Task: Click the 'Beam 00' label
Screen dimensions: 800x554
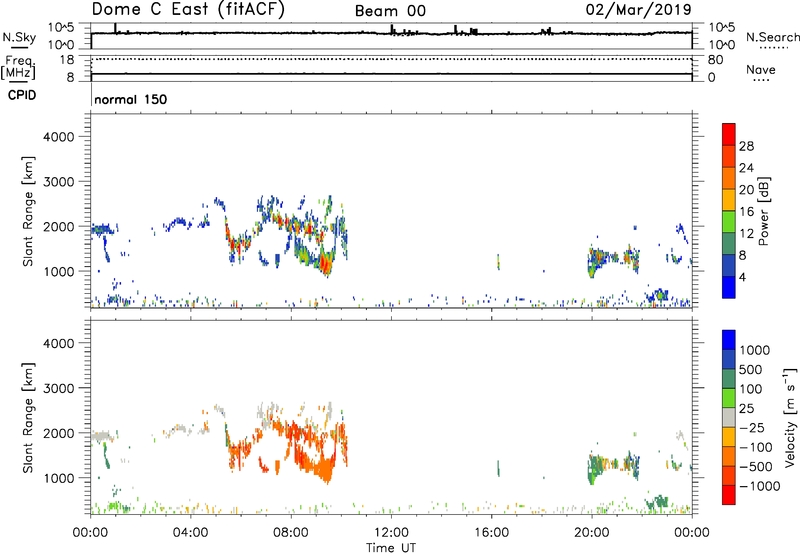Action: coord(390,11)
